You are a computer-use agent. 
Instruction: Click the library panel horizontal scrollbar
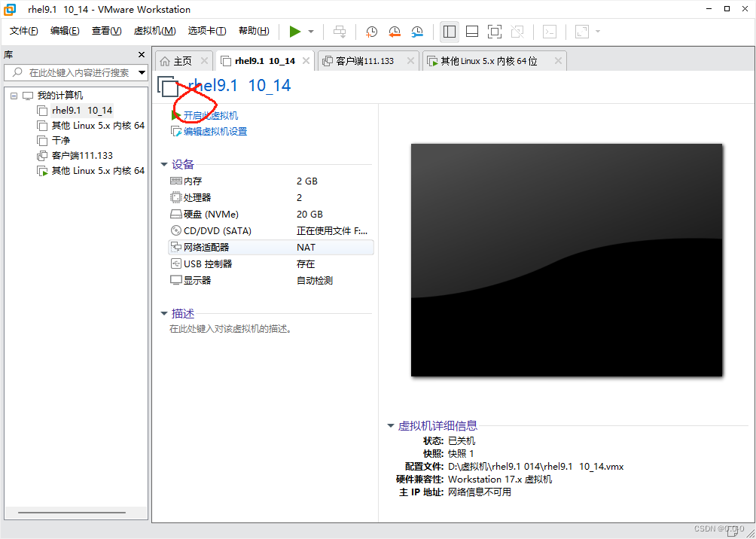72,513
